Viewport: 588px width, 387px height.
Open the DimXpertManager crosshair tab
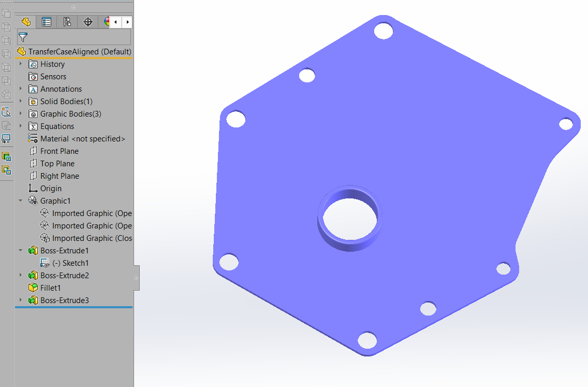[88, 22]
